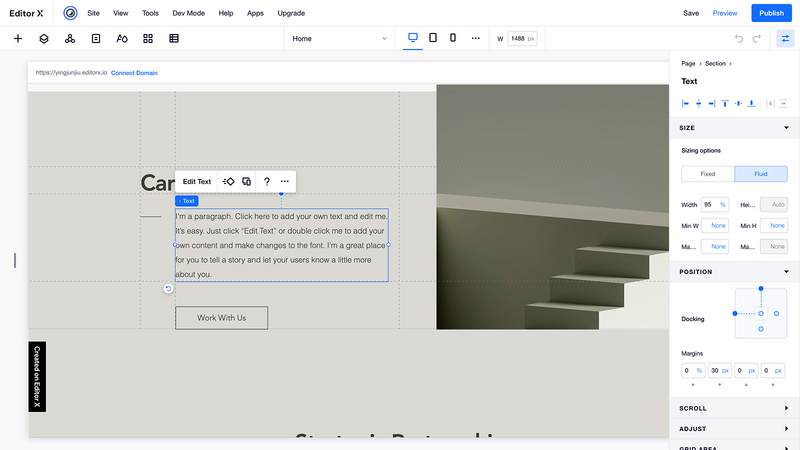
Task: Open the Site menu
Action: click(93, 13)
